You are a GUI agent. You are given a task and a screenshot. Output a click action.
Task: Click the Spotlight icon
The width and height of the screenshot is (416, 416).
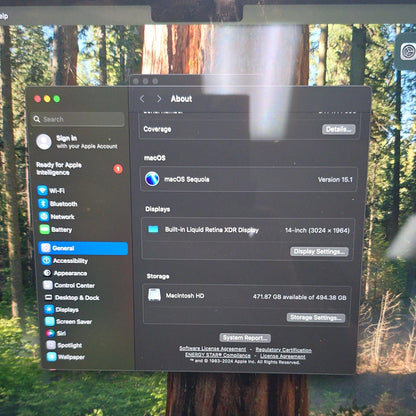51,345
